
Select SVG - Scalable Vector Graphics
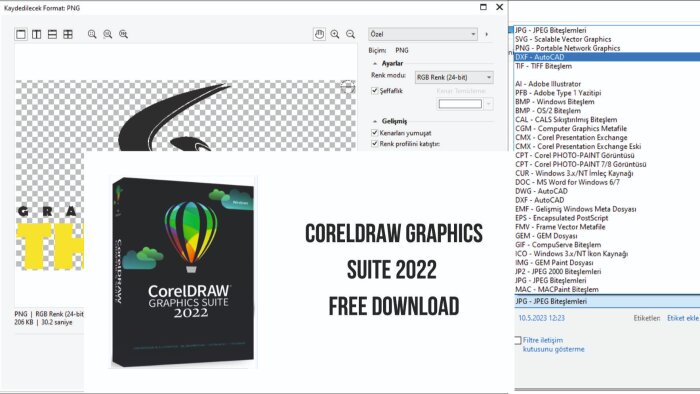(x=563, y=39)
